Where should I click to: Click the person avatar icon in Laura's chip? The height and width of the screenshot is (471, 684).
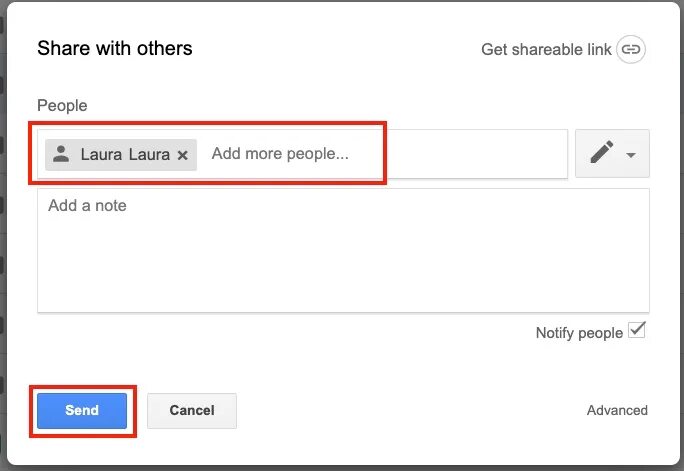coord(62,154)
